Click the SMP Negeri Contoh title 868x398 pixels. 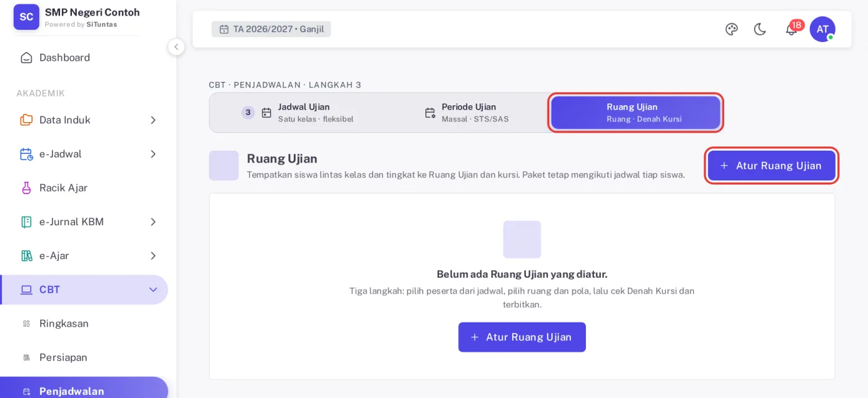[x=92, y=12]
